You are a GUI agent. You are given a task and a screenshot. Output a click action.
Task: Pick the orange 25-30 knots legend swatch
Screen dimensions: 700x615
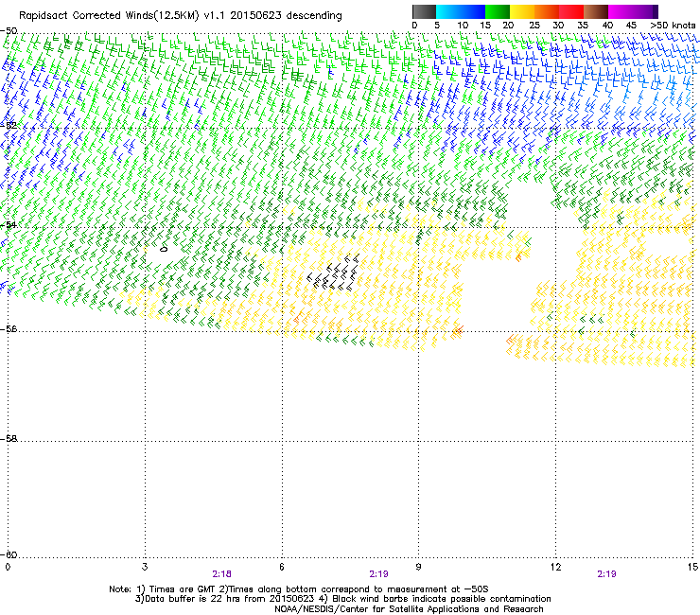pos(547,11)
